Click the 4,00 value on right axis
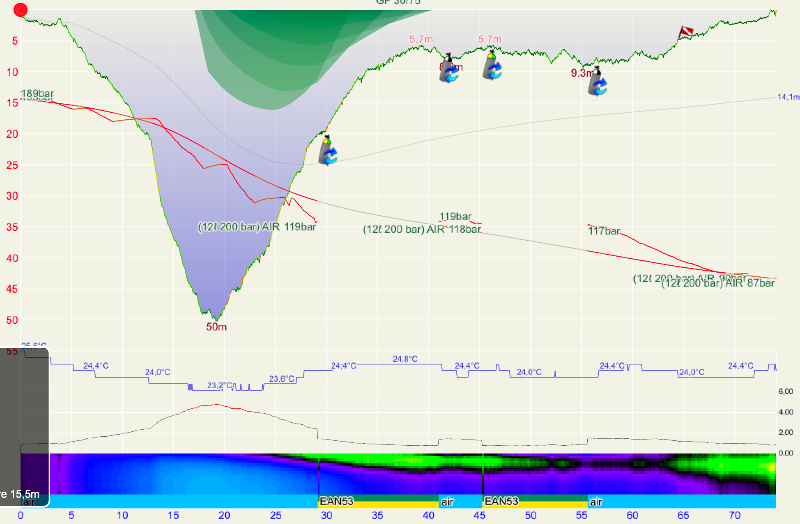 coord(786,412)
